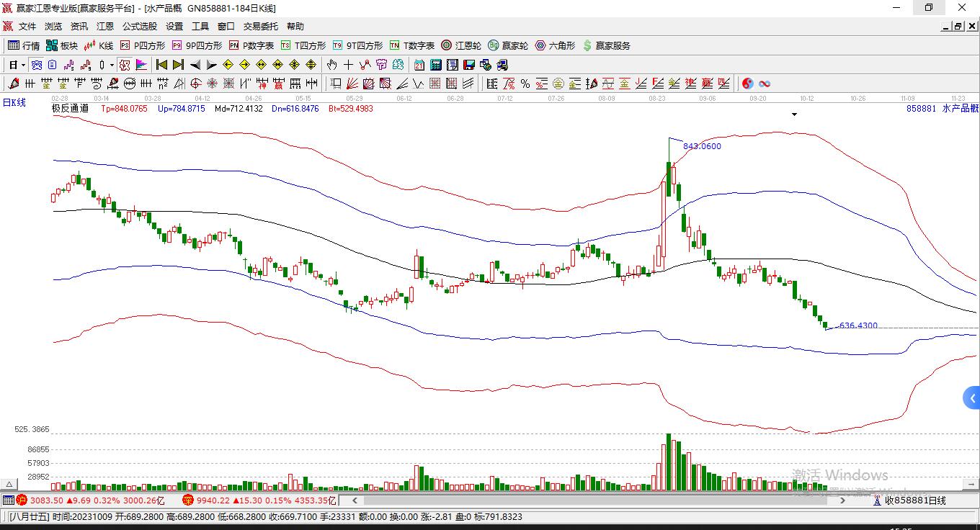Switch to the K线 chart view
980x530 pixels.
(99, 45)
